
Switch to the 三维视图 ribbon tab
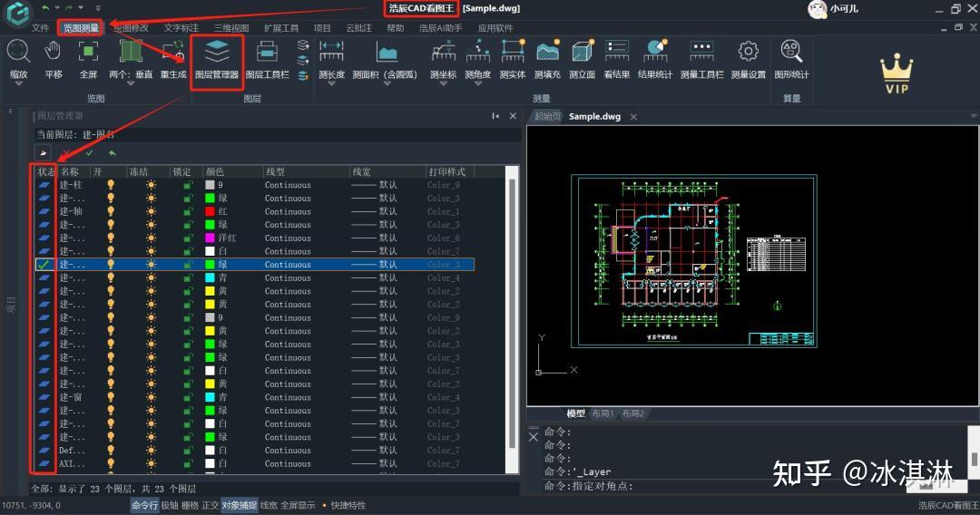coord(231,28)
